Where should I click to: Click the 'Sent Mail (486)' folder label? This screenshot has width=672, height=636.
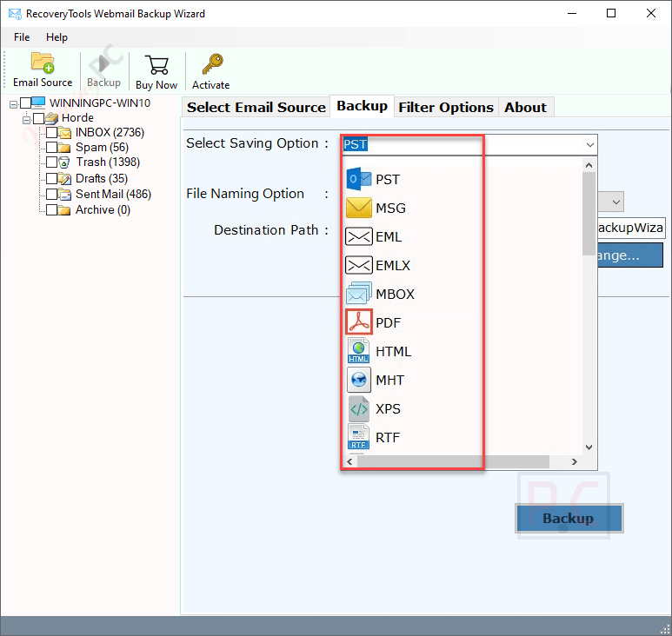pos(114,194)
